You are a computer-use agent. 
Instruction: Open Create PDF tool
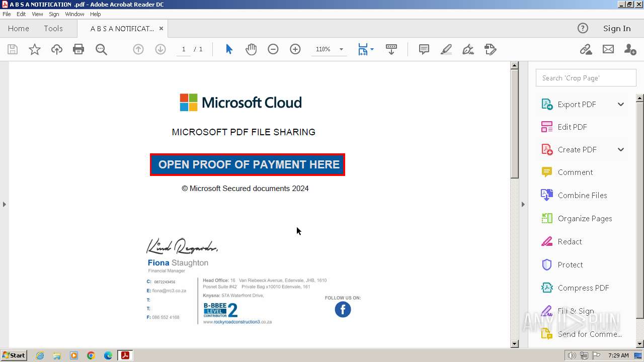tap(577, 149)
